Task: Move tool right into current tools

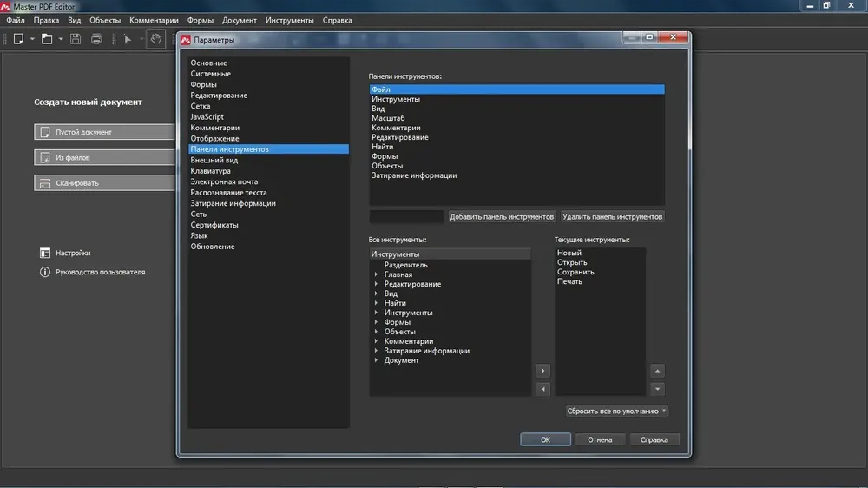Action: pos(542,371)
